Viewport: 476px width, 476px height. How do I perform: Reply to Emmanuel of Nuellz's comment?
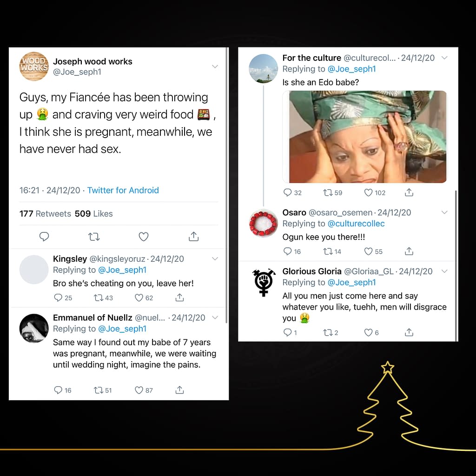[x=58, y=390]
